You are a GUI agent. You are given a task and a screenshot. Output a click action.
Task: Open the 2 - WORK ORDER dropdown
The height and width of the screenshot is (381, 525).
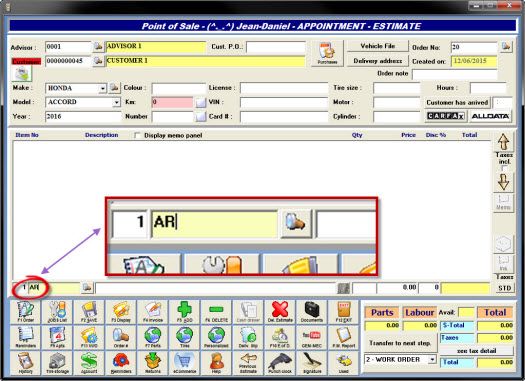coord(432,360)
